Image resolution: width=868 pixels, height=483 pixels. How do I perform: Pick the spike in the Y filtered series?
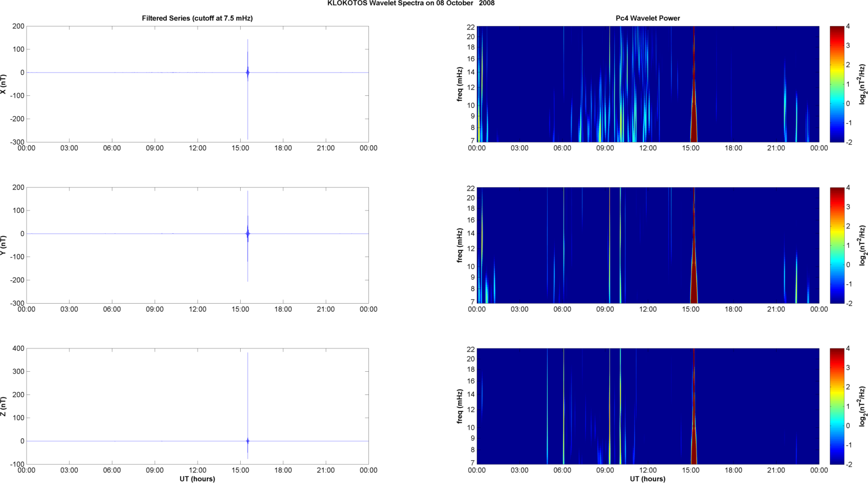248,234
